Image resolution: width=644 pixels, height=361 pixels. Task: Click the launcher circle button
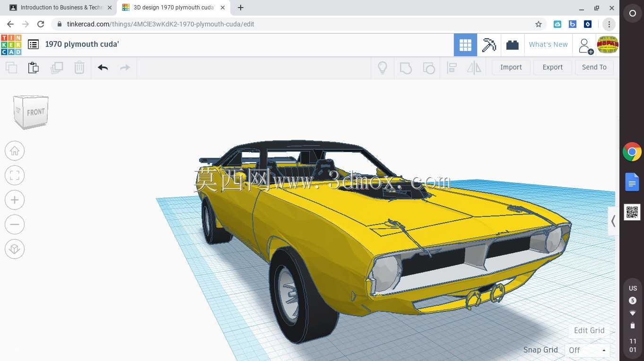coord(632,14)
